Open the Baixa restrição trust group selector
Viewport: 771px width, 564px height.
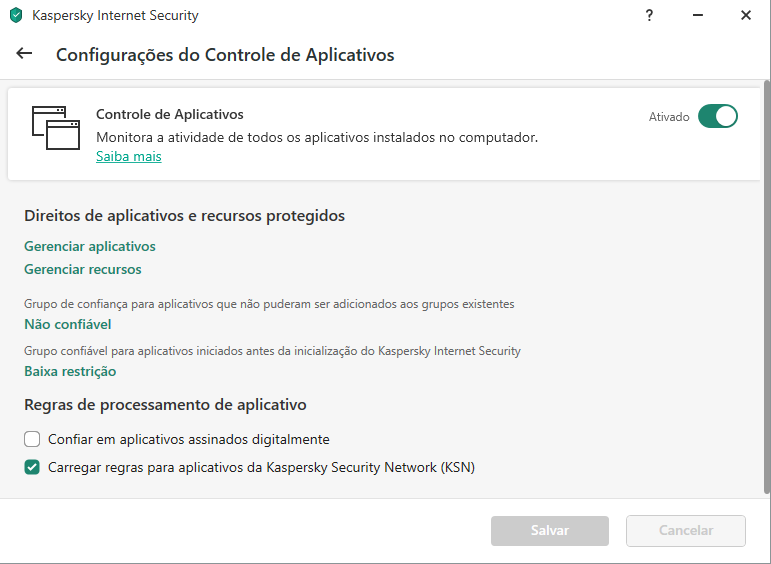click(70, 371)
